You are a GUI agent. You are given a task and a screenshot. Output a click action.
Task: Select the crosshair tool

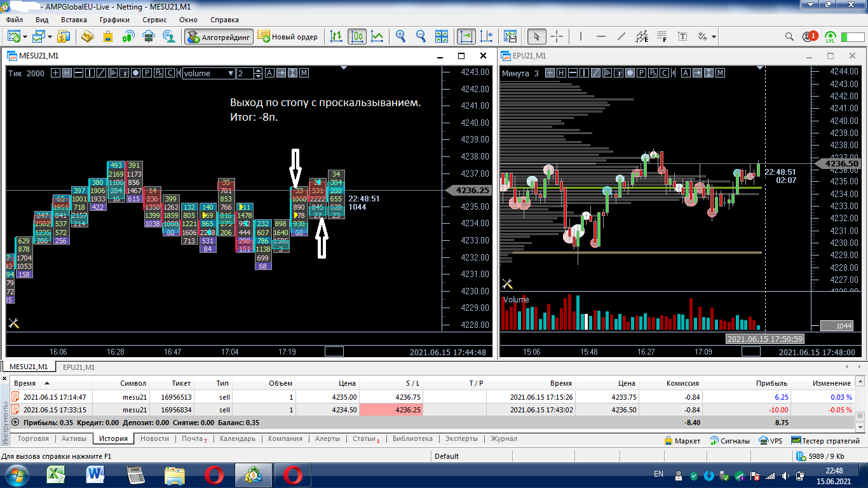coord(557,36)
